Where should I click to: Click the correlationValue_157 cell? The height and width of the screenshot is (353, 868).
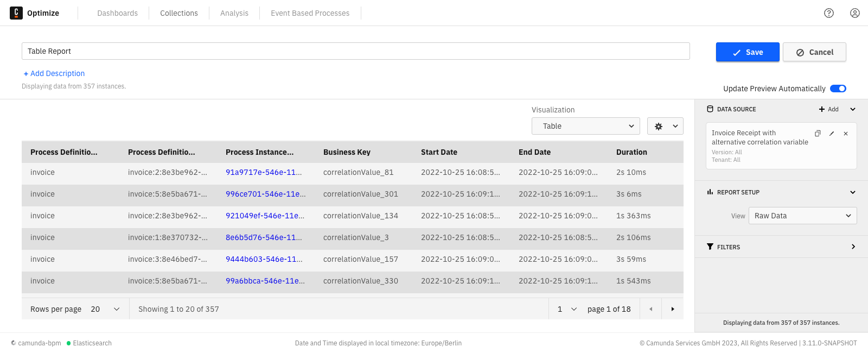coord(361,259)
